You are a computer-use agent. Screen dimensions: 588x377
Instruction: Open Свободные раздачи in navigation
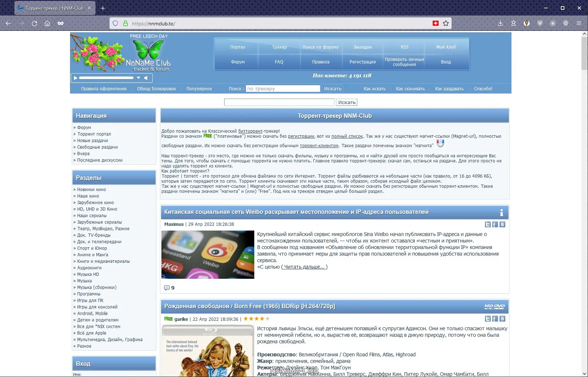(98, 147)
